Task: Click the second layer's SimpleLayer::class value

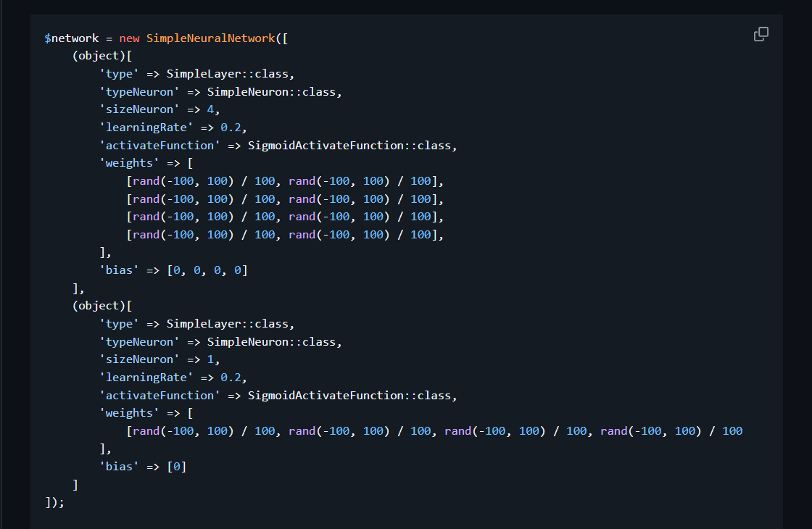Action: [x=230, y=324]
